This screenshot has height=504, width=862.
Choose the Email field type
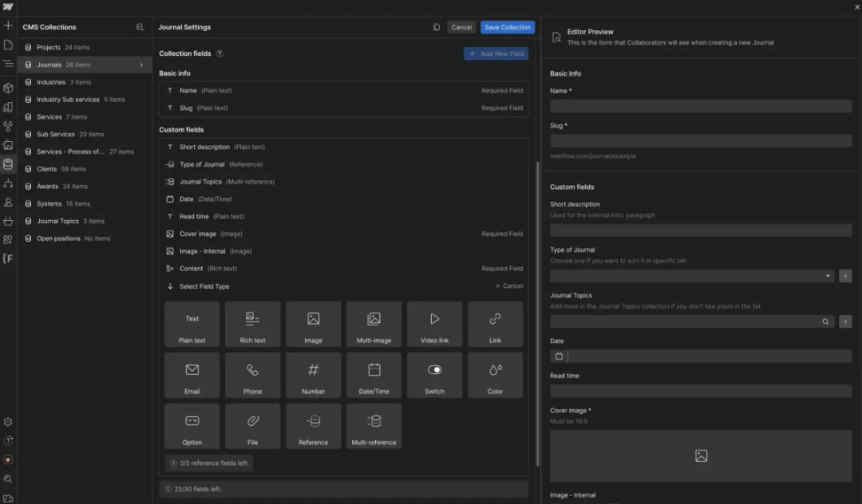(x=192, y=375)
